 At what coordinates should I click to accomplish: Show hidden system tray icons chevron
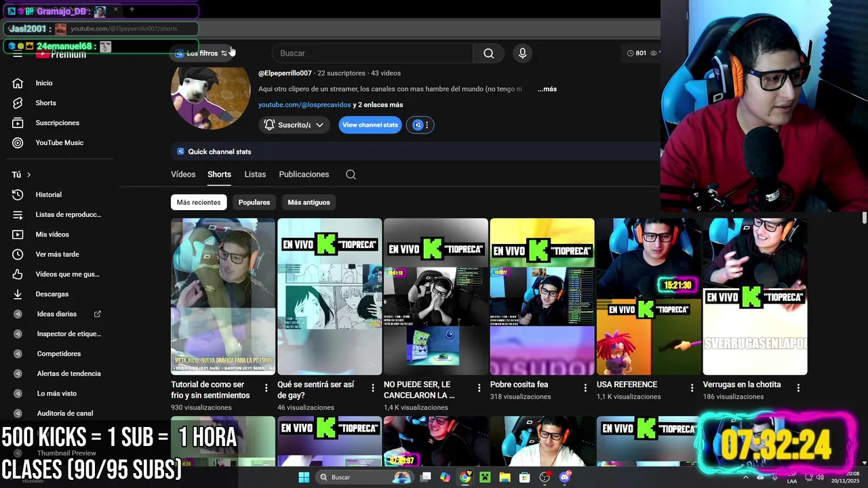[746, 477]
